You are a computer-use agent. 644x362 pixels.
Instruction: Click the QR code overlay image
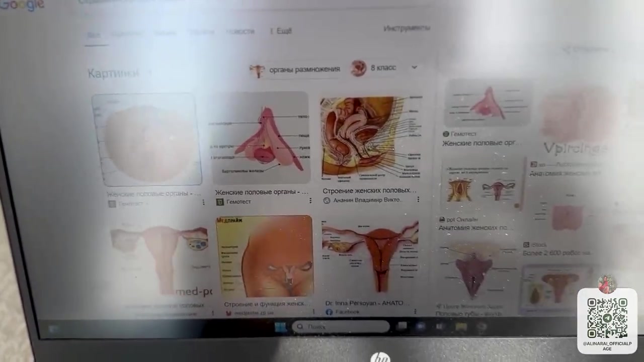[607, 318]
